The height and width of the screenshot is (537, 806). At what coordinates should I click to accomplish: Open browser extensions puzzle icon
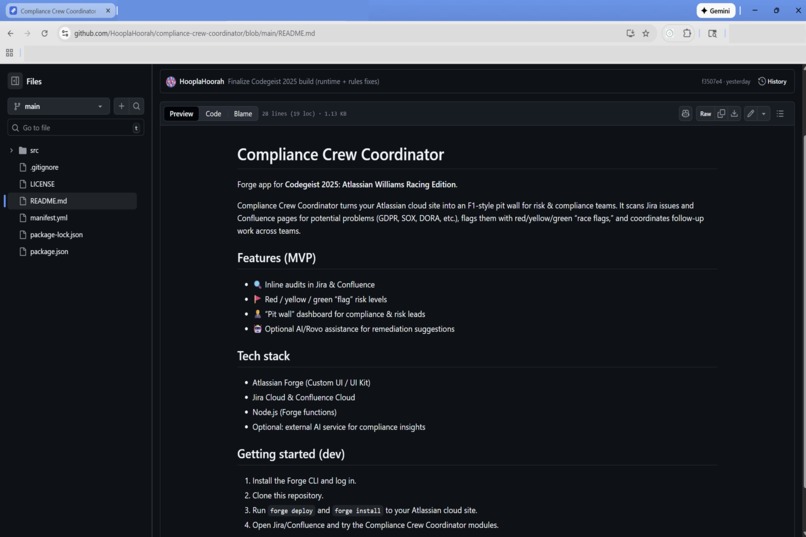tap(687, 33)
